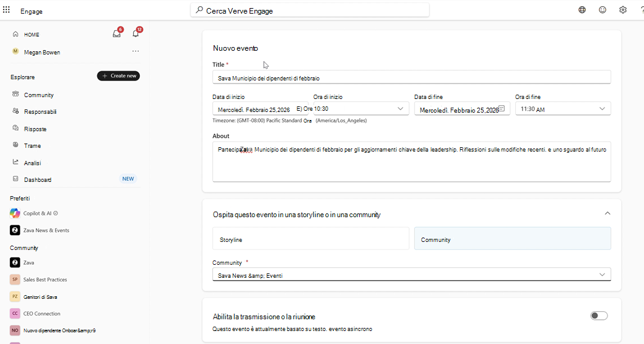Toggle Abilita la trasmissione o la riunione
Screen dimensions: 644x344
pos(599,316)
